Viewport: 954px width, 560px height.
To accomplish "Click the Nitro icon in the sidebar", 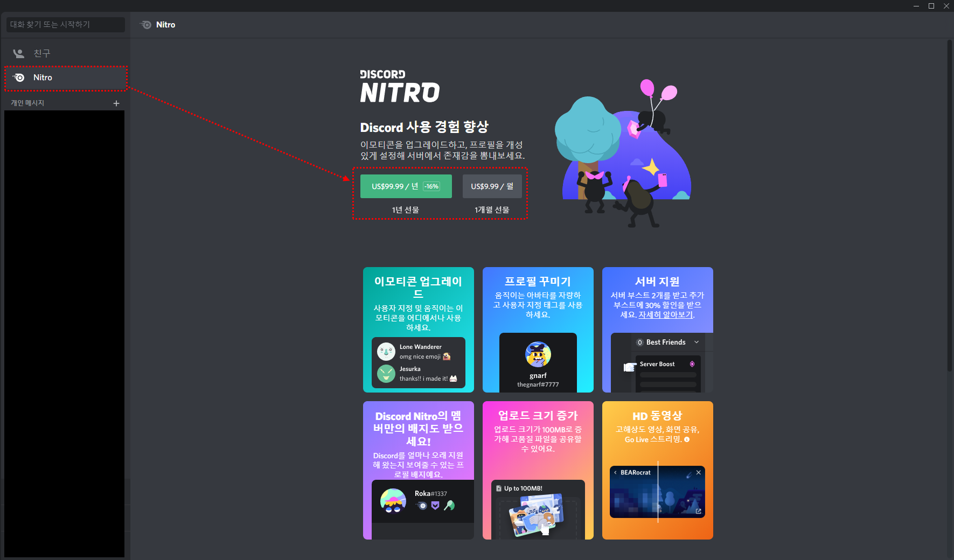I will tap(19, 78).
